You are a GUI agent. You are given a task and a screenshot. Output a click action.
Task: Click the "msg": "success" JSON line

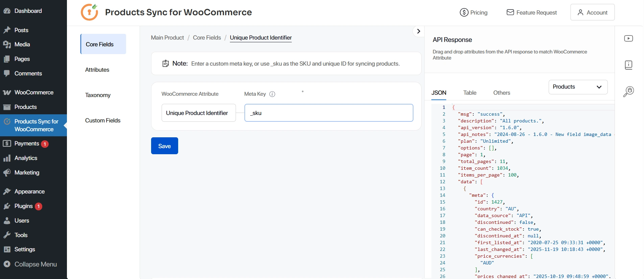[x=481, y=114]
